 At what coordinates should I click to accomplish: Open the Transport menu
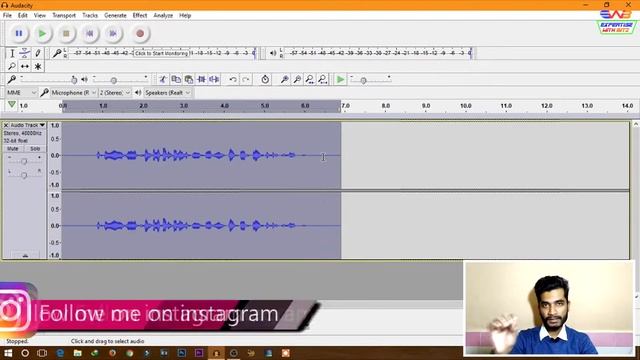pyautogui.click(x=64, y=16)
